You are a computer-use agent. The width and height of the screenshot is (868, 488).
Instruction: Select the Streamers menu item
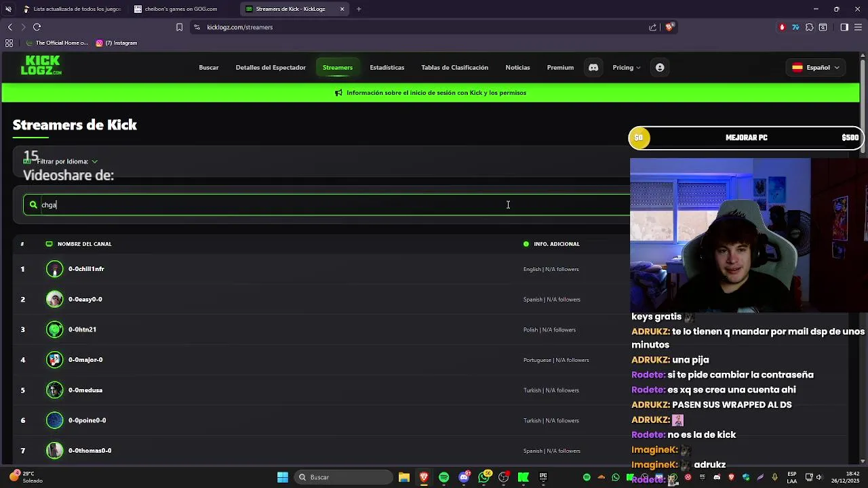pyautogui.click(x=338, y=68)
